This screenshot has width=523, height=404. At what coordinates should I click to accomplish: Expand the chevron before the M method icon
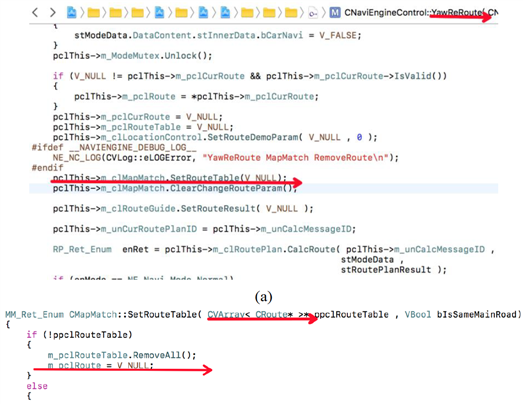[324, 13]
